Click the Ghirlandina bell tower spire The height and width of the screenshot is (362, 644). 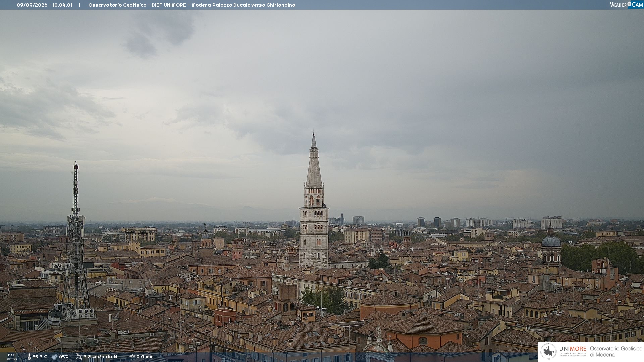tap(314, 161)
